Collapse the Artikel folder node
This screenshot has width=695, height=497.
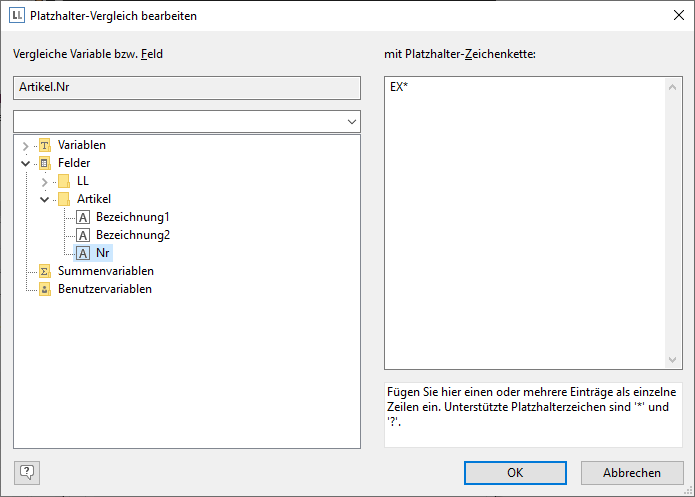tap(44, 199)
